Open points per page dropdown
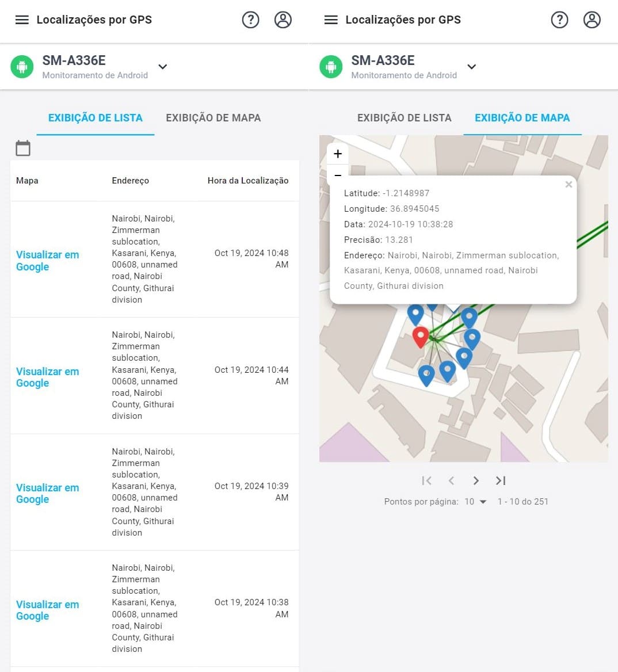 pos(476,502)
